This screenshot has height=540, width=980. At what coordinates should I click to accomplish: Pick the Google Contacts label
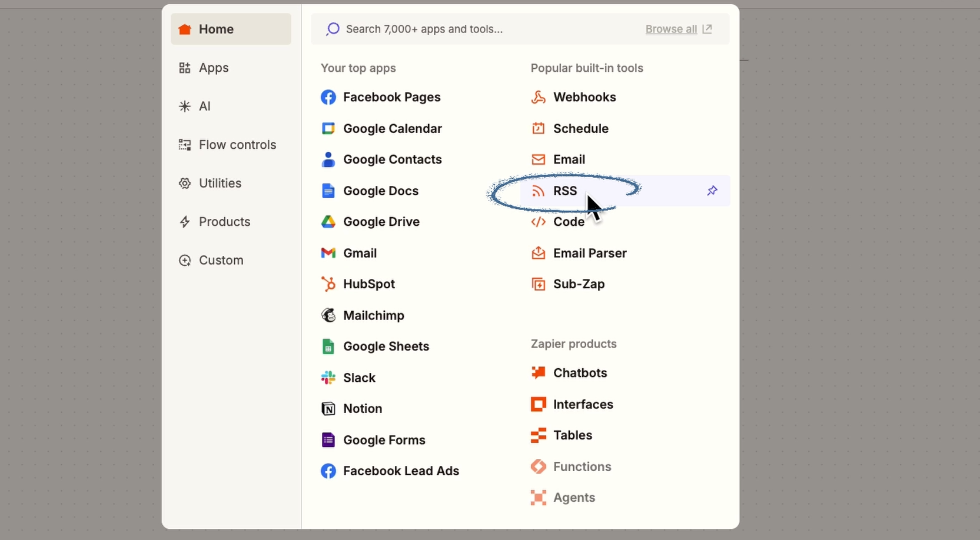[x=393, y=159]
